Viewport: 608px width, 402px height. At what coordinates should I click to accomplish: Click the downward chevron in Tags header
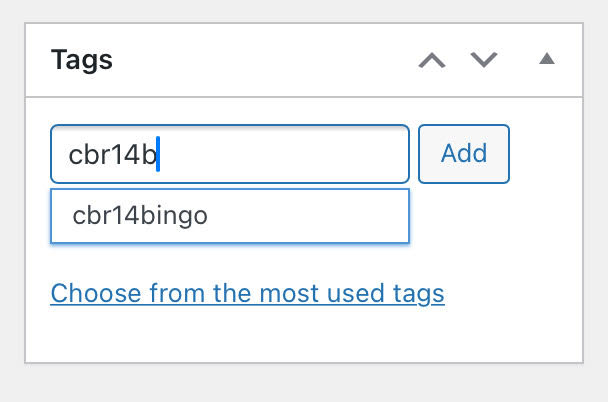pos(484,60)
